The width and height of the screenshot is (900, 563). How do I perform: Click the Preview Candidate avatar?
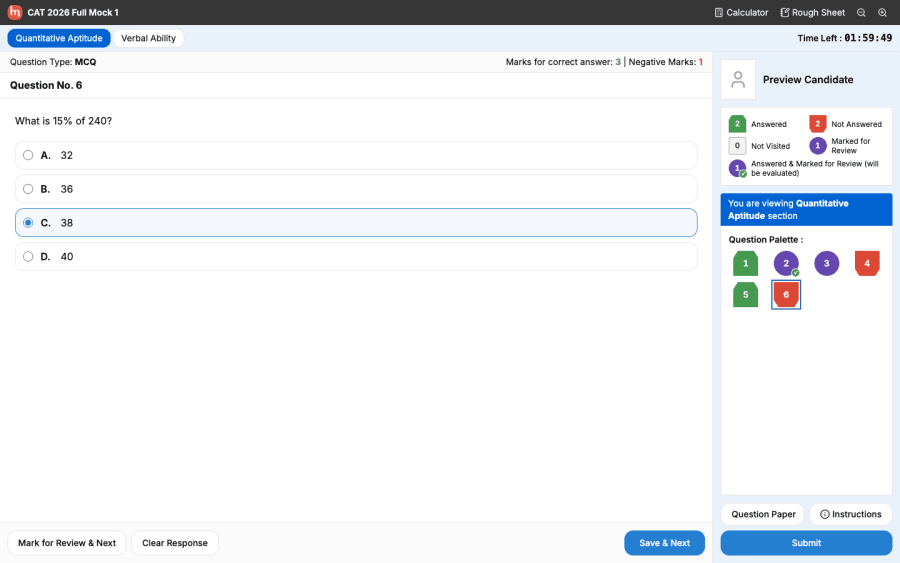[738, 79]
